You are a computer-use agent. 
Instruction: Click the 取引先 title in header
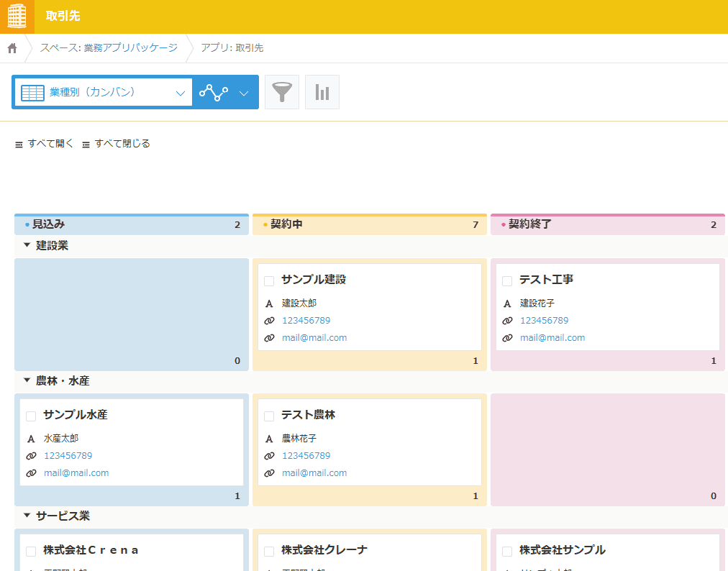[63, 17]
